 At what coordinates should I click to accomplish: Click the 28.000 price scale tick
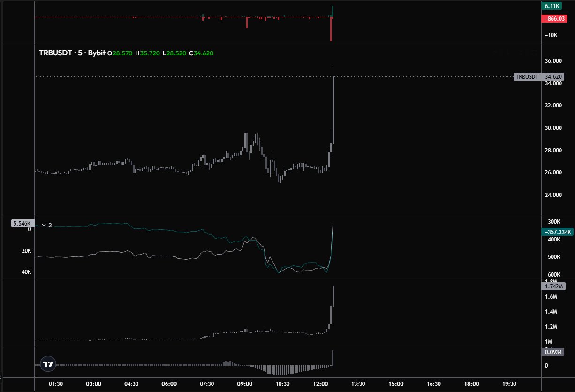click(553, 151)
